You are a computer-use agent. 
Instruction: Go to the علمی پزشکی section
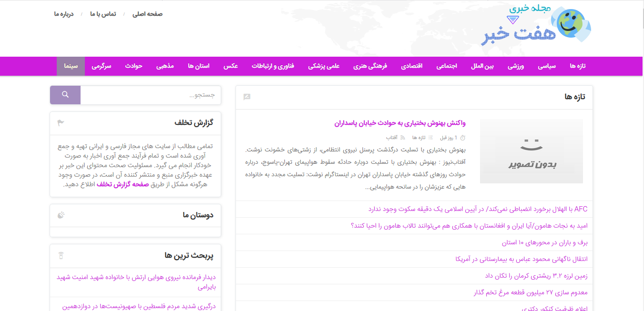pyautogui.click(x=324, y=66)
